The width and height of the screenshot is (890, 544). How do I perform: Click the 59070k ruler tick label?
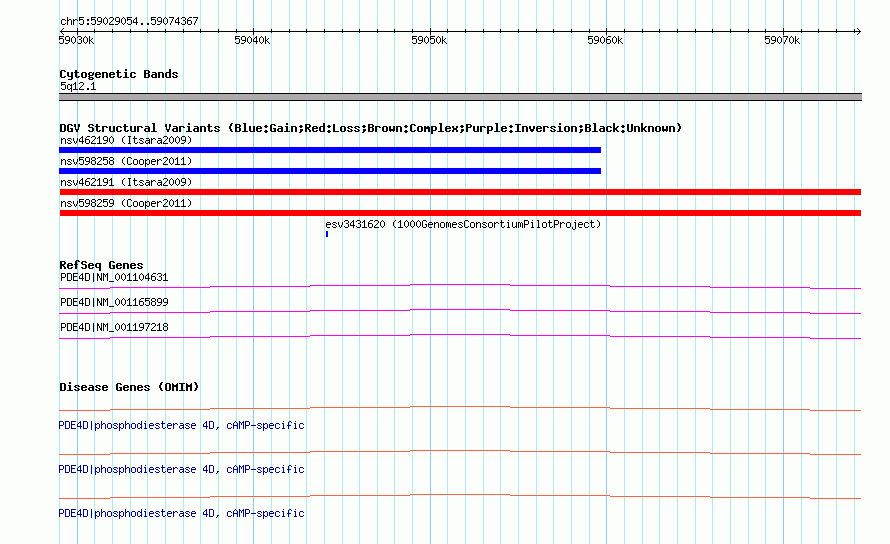coord(782,40)
